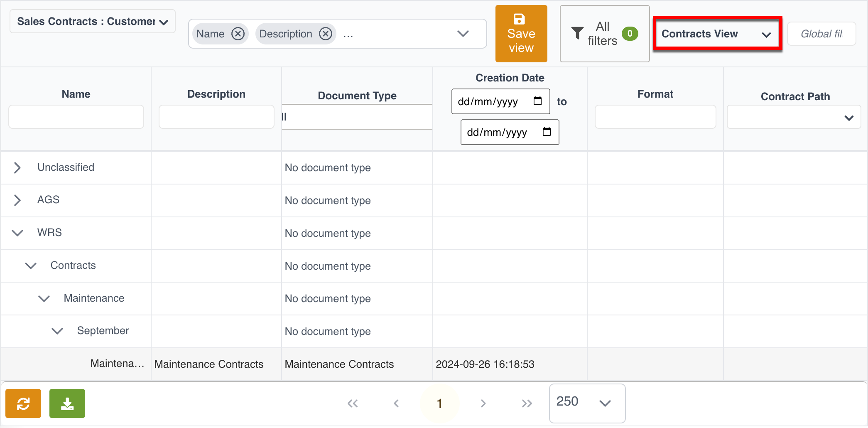The image size is (868, 428).
Task: Expand the Unclassified folder row
Action: [17, 167]
